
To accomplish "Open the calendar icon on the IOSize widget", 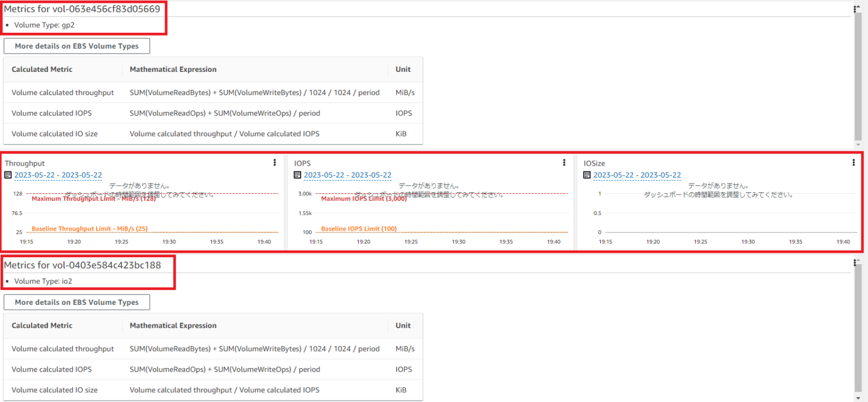I will 587,175.
